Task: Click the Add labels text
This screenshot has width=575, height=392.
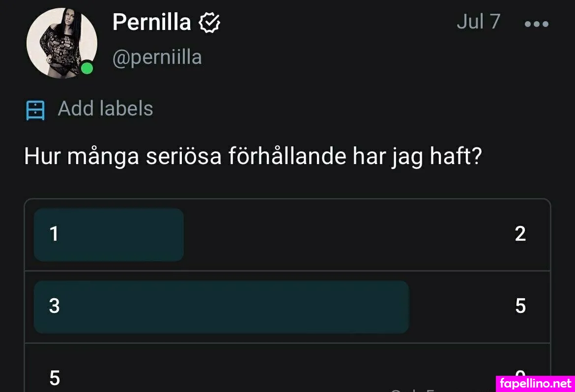Action: 105,109
